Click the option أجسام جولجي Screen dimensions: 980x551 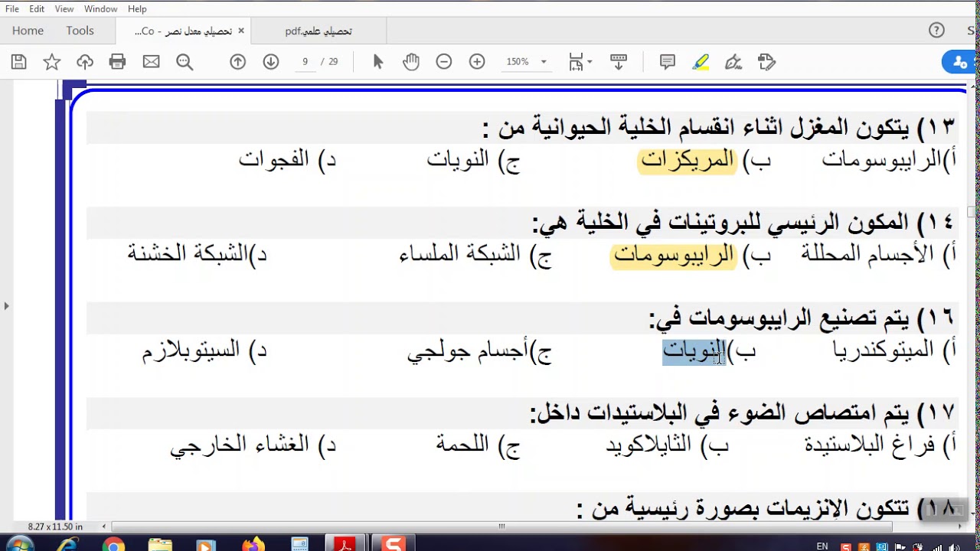[x=468, y=351]
